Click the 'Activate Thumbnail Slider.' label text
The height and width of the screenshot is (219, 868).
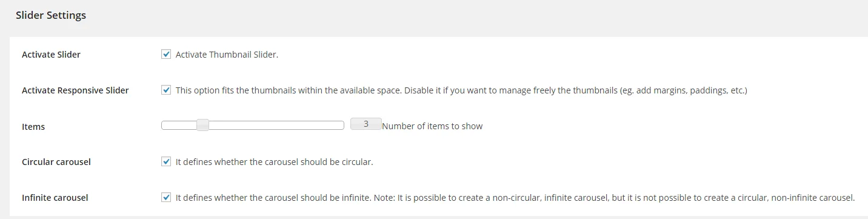coord(227,55)
